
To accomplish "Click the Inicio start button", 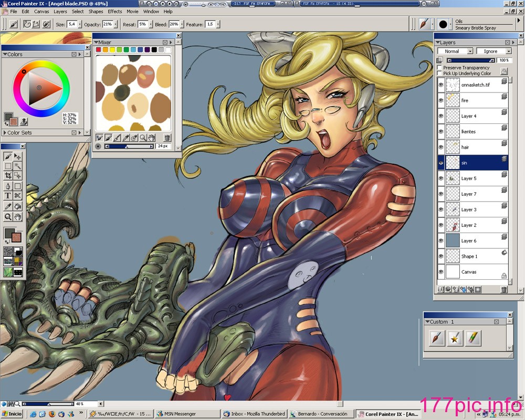I will [12, 414].
